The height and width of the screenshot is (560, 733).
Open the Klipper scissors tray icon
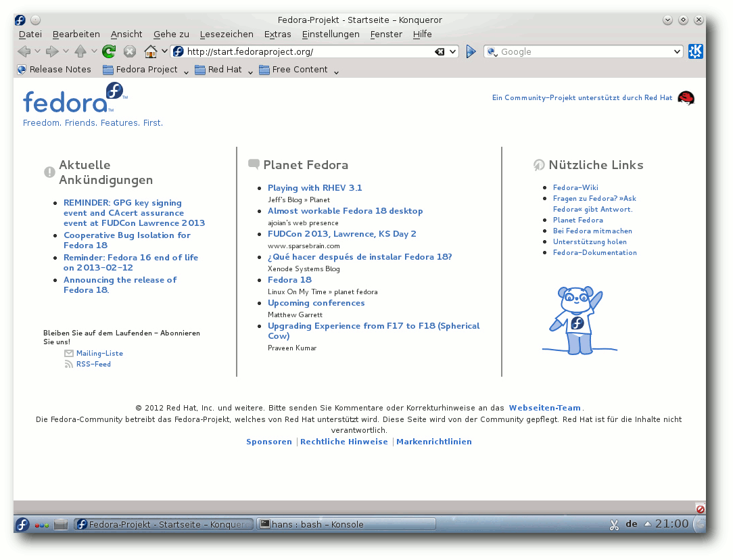coord(614,525)
